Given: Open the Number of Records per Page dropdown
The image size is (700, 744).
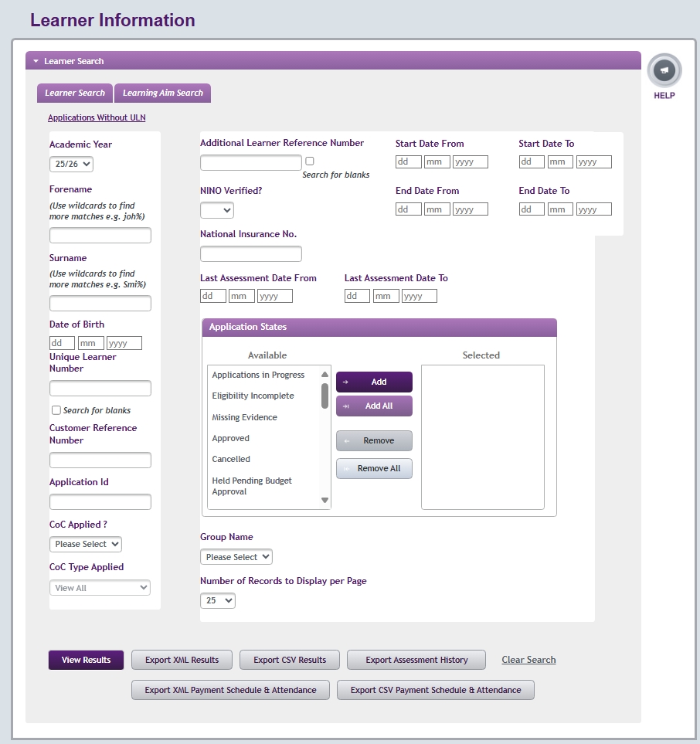Looking at the screenshot, I should pyautogui.click(x=217, y=600).
